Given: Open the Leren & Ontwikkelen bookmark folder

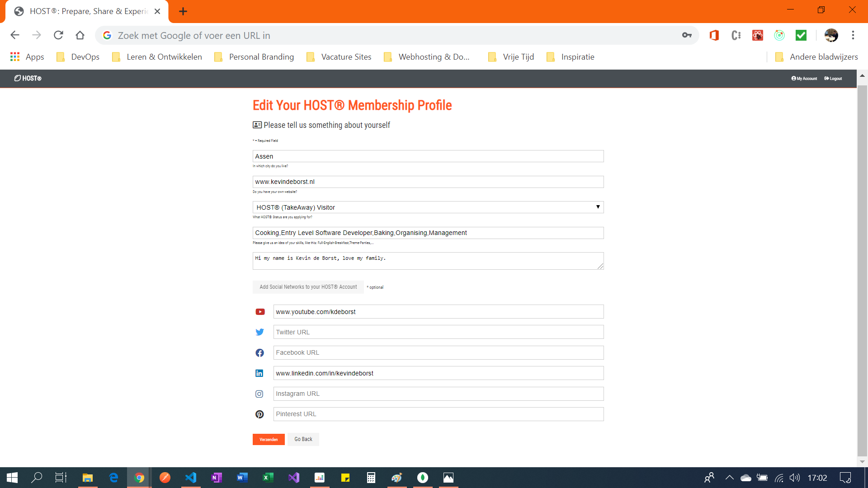Looking at the screenshot, I should (x=157, y=57).
